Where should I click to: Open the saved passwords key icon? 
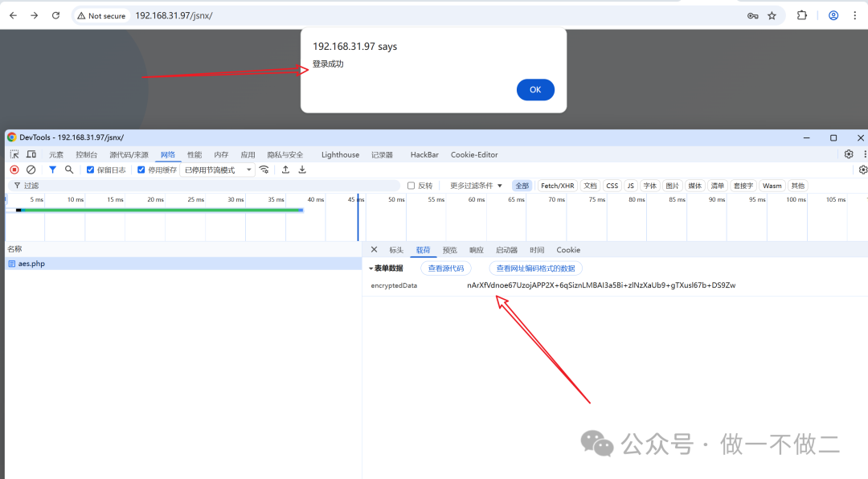pos(752,15)
